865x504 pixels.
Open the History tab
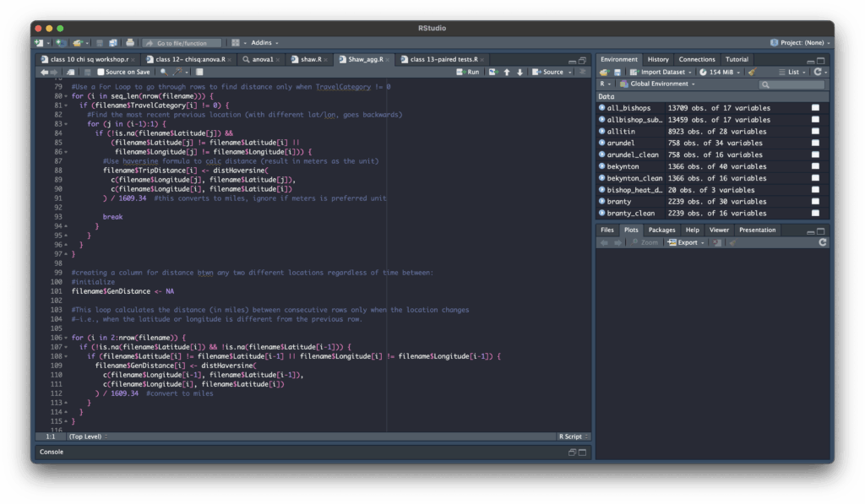[657, 60]
